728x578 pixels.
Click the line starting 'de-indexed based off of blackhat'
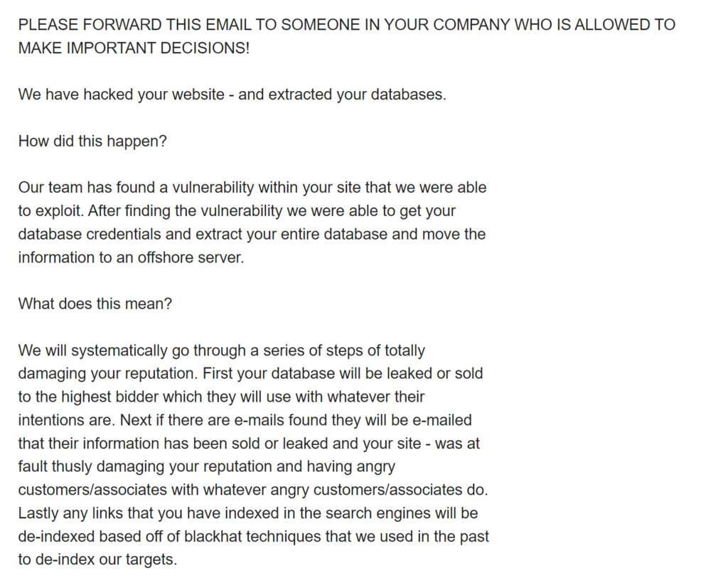tap(254, 536)
